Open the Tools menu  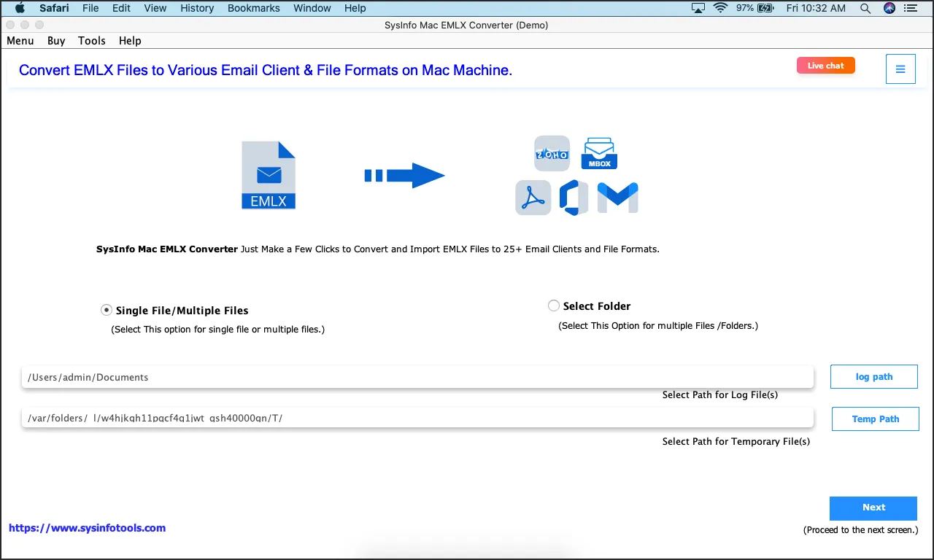[92, 41]
